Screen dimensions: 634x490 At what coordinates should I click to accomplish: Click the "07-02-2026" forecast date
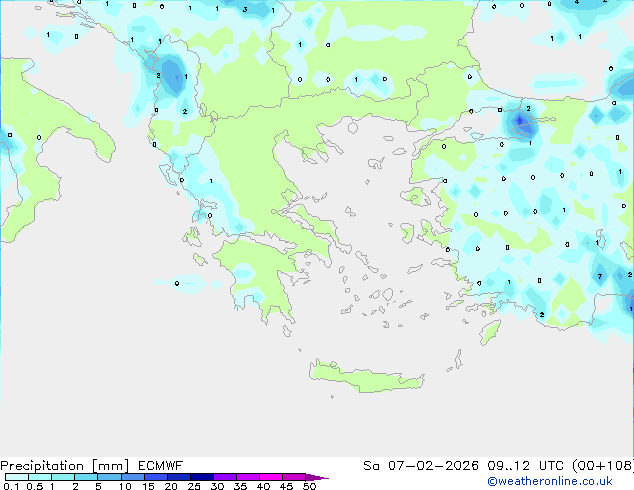point(433,466)
